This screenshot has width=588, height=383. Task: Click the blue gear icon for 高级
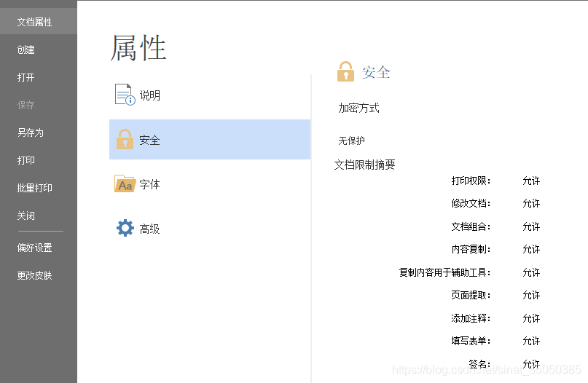(125, 228)
